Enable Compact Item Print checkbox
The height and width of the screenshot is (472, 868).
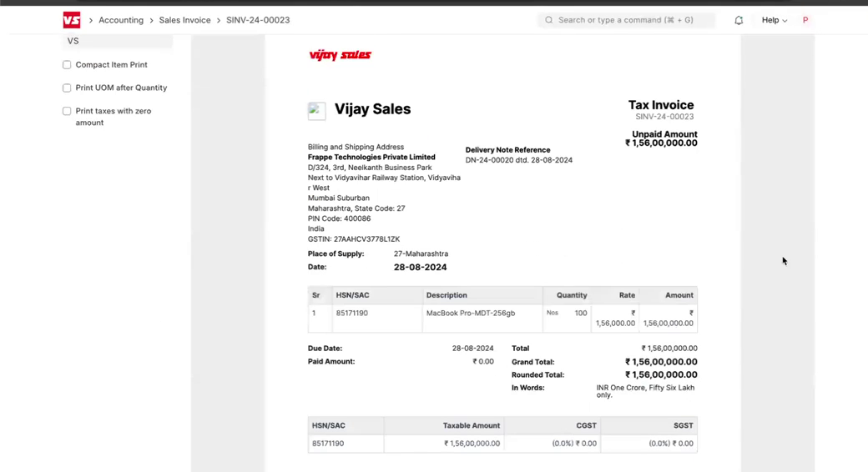point(67,65)
